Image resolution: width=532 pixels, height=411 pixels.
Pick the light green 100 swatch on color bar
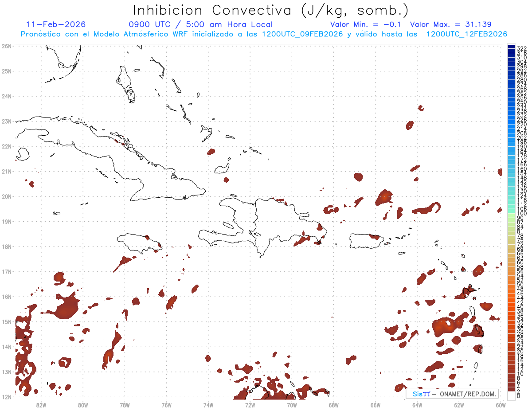coord(511,214)
